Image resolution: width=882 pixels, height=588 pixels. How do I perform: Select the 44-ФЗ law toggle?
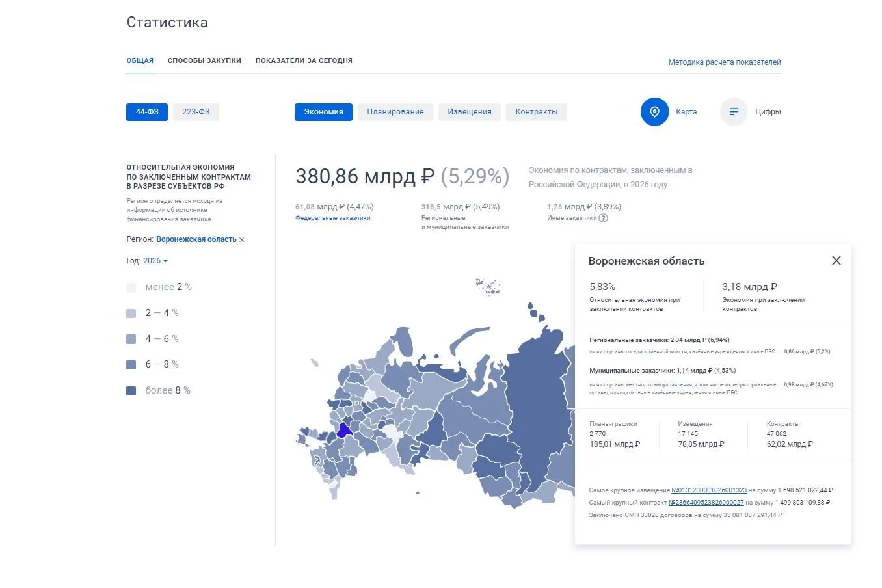click(x=147, y=112)
